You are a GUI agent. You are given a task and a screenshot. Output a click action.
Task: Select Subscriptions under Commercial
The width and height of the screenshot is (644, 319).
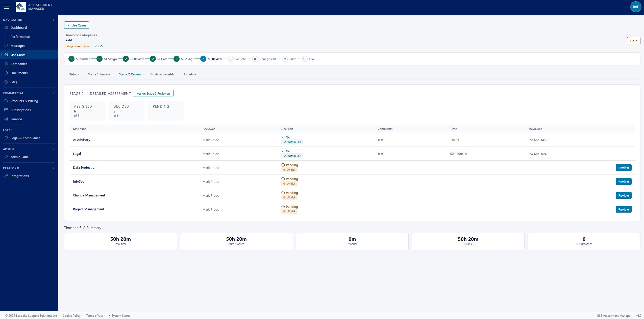[20, 110]
